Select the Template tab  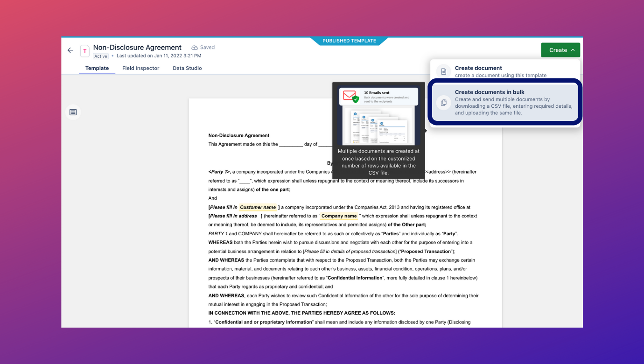pyautogui.click(x=97, y=68)
